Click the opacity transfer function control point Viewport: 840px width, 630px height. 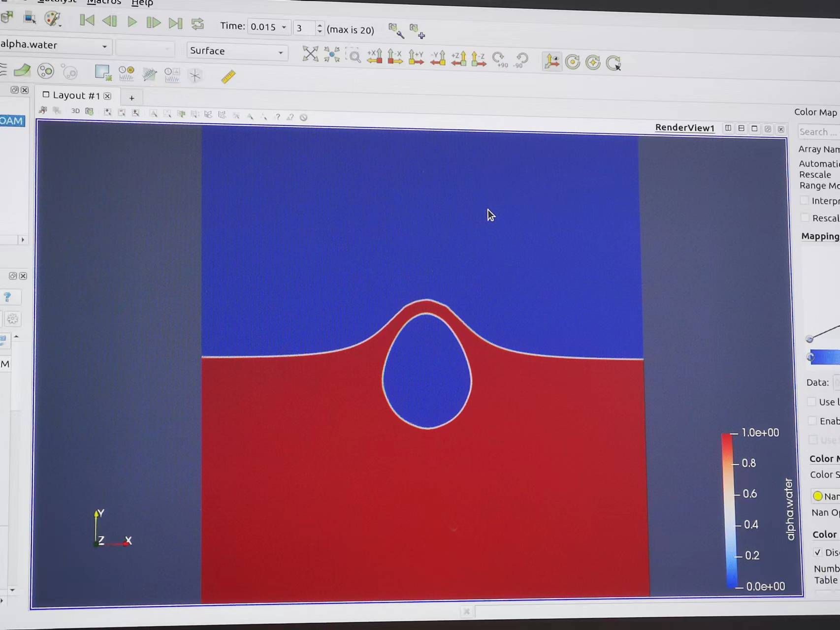point(809,339)
